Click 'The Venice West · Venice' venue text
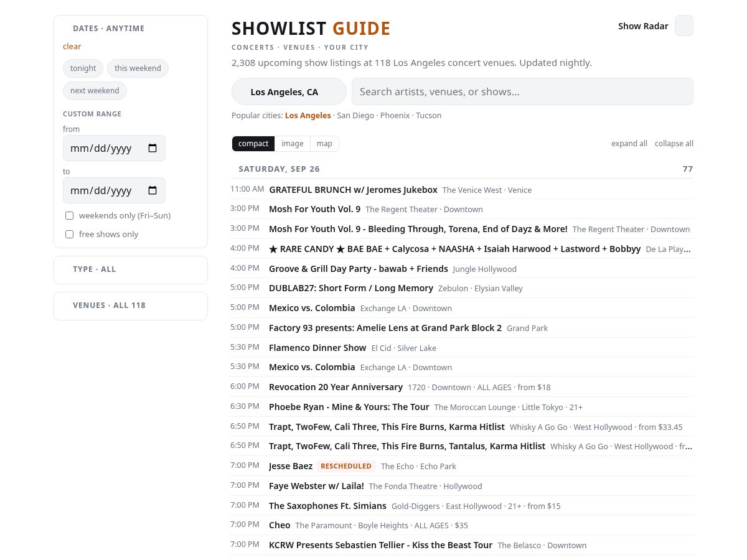 click(487, 190)
